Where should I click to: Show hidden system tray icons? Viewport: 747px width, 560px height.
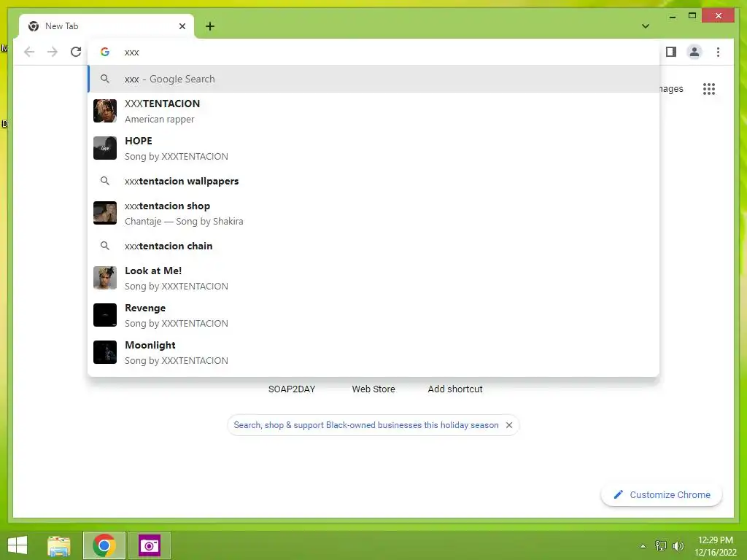(643, 546)
